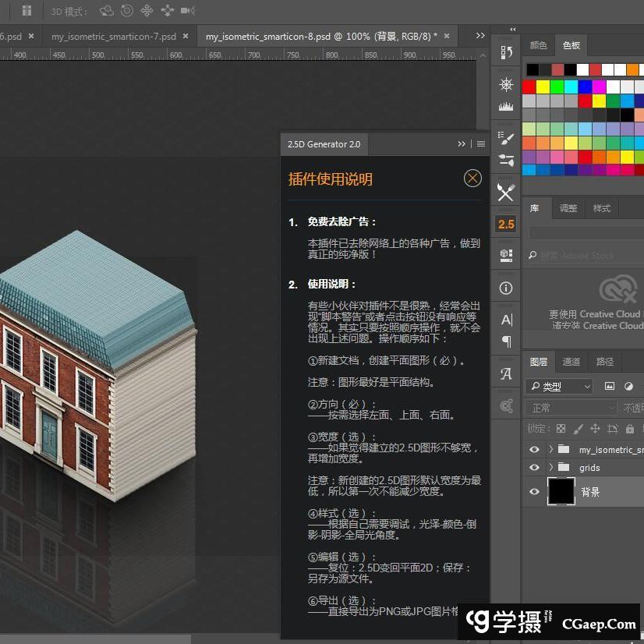
Task: Open the Character panel icon
Action: (506, 320)
